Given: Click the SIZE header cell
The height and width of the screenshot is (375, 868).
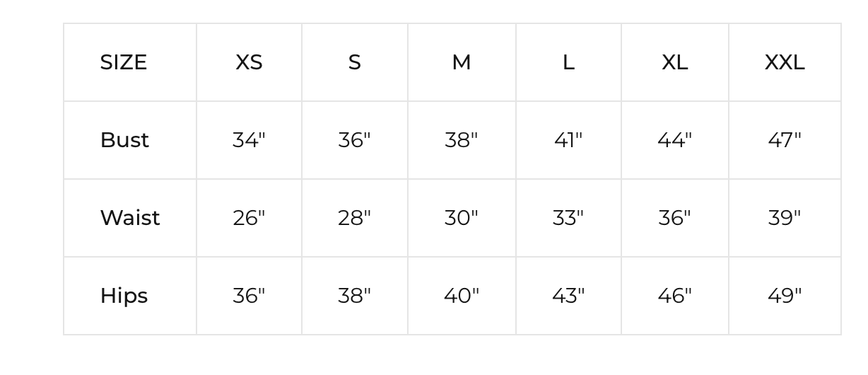Looking at the screenshot, I should click(124, 62).
